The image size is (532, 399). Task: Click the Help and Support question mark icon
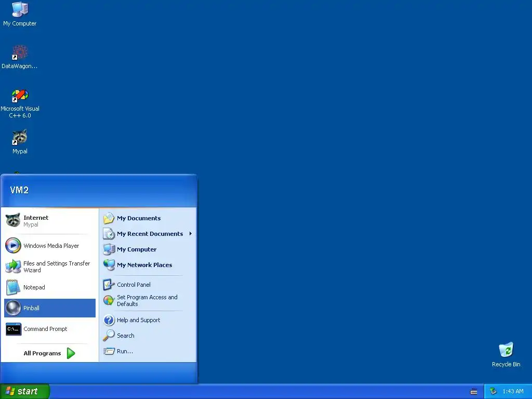[x=109, y=320]
